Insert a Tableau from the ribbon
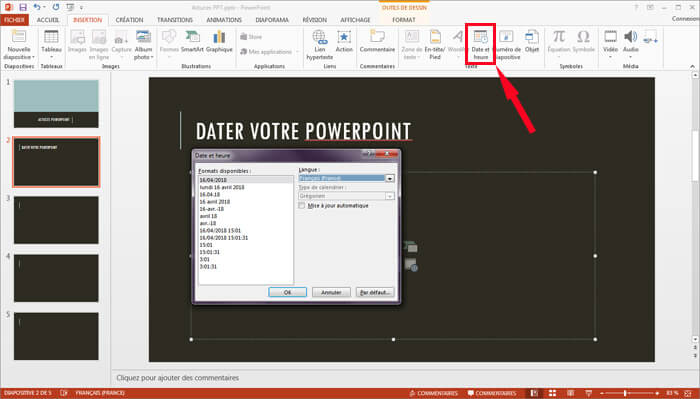 51,44
